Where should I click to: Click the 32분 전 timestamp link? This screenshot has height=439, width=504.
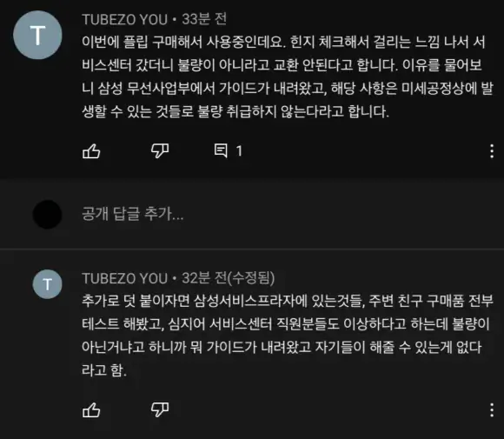pyautogui.click(x=204, y=278)
